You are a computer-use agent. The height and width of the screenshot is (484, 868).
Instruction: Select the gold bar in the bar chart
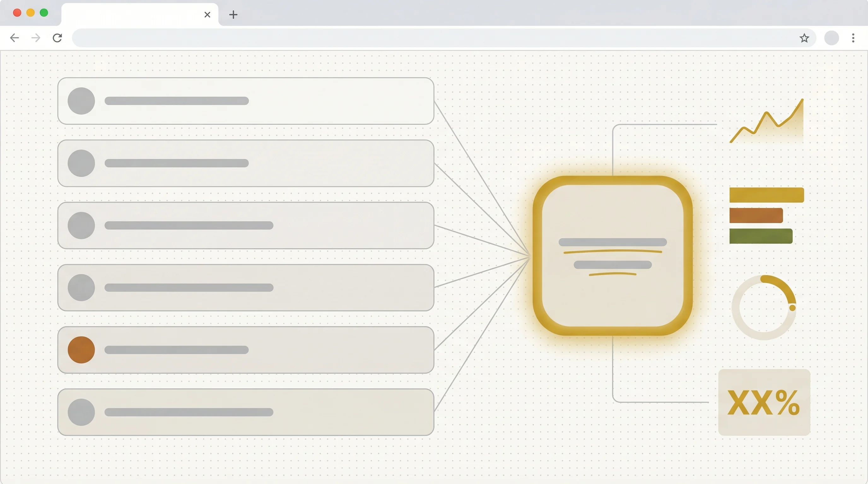point(766,195)
